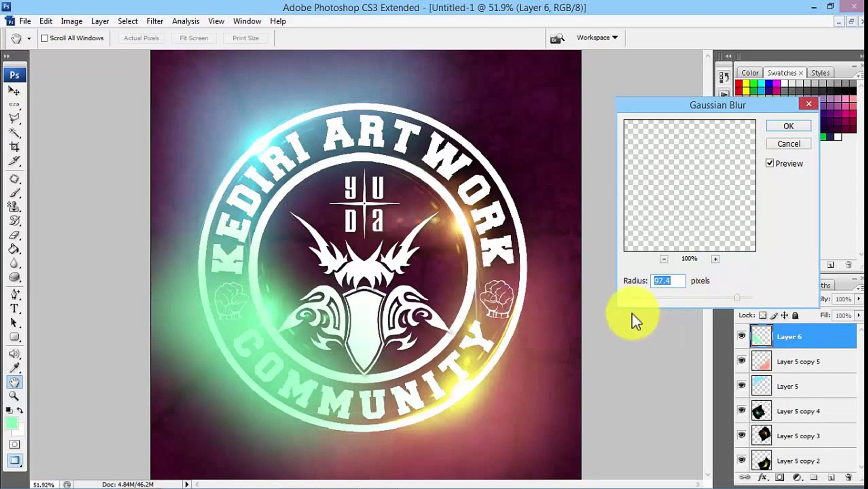The width and height of the screenshot is (868, 489).
Task: Select the Blur drop tool
Action: tap(14, 263)
